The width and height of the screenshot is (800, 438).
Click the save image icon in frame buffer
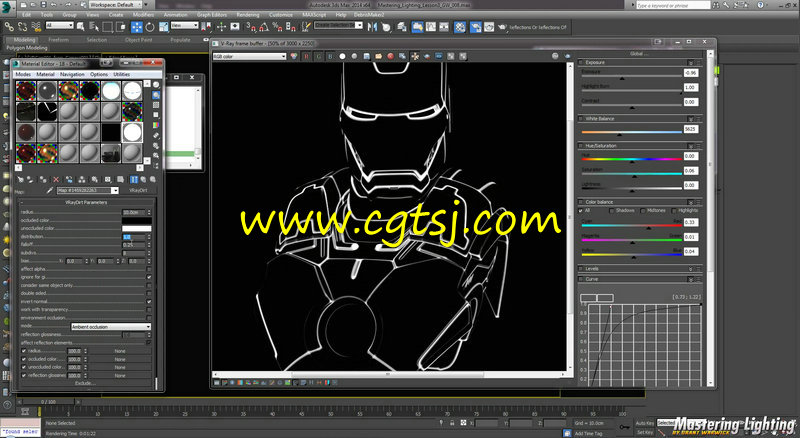point(366,56)
